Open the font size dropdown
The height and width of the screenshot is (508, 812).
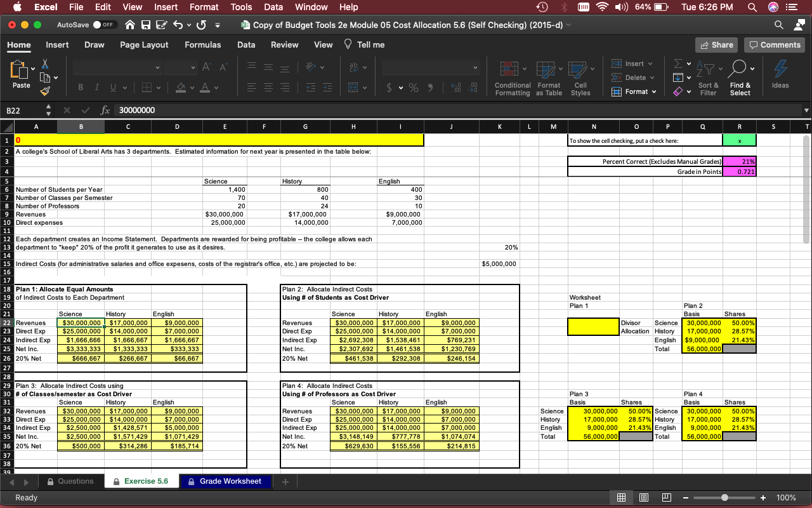click(x=194, y=68)
